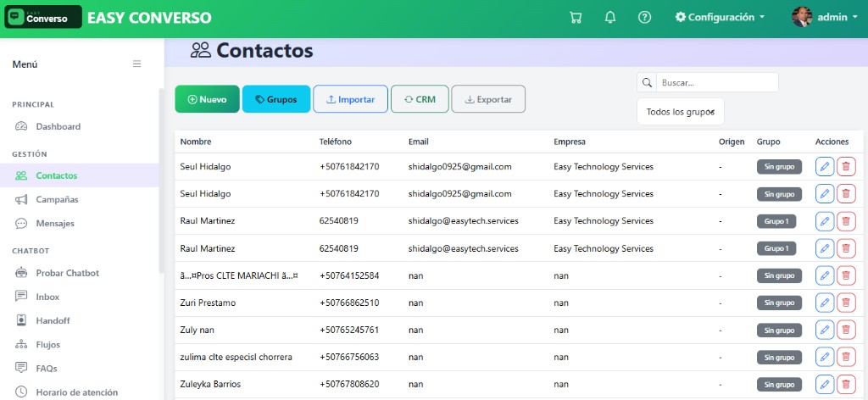Screen dimensions: 868x400
Task: Delete the Zuleyka Barrios contact
Action: 846,384
